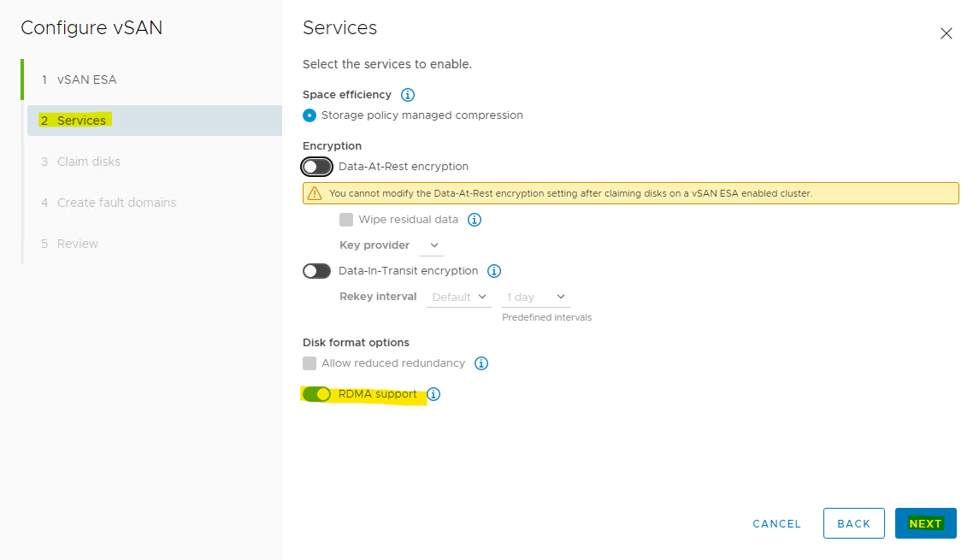The width and height of the screenshot is (979, 560).
Task: Select Storage policy managed compression radio
Action: coord(309,115)
